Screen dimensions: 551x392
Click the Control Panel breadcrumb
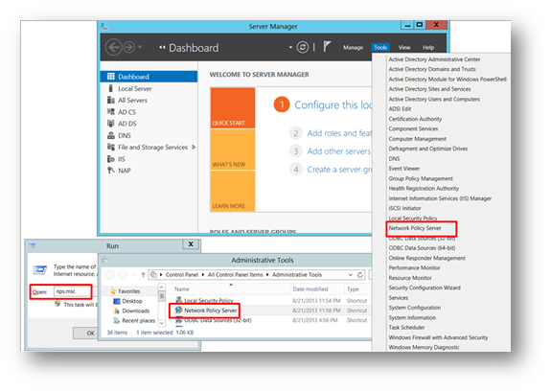182,274
